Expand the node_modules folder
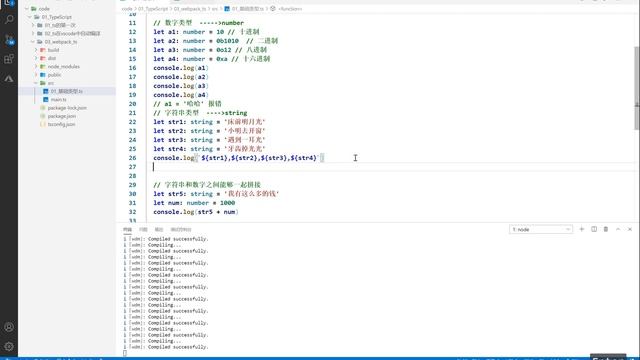The width and height of the screenshot is (640, 360). 36,67
